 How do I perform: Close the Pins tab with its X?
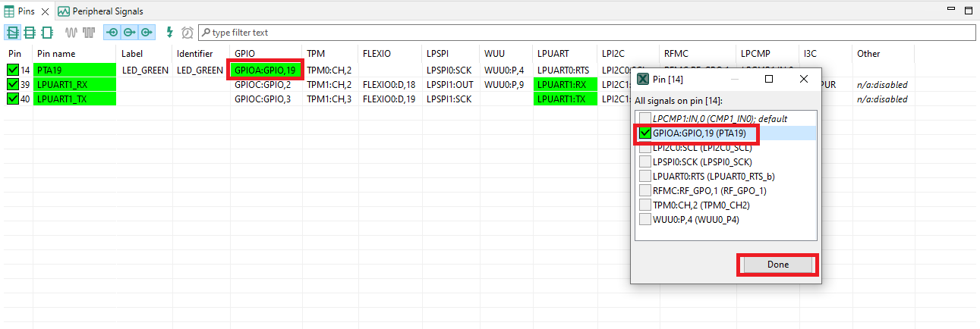[45, 11]
